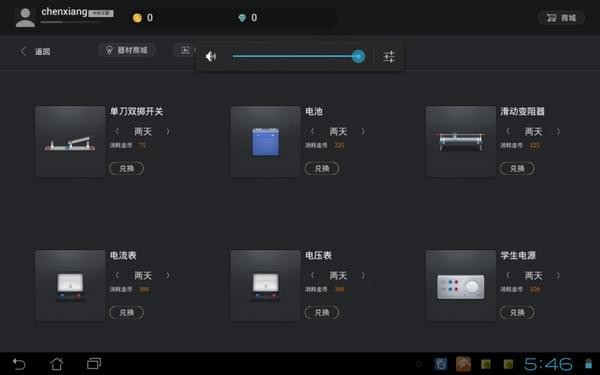Tap the battery status icon
The width and height of the screenshot is (600, 375).
coord(589,364)
